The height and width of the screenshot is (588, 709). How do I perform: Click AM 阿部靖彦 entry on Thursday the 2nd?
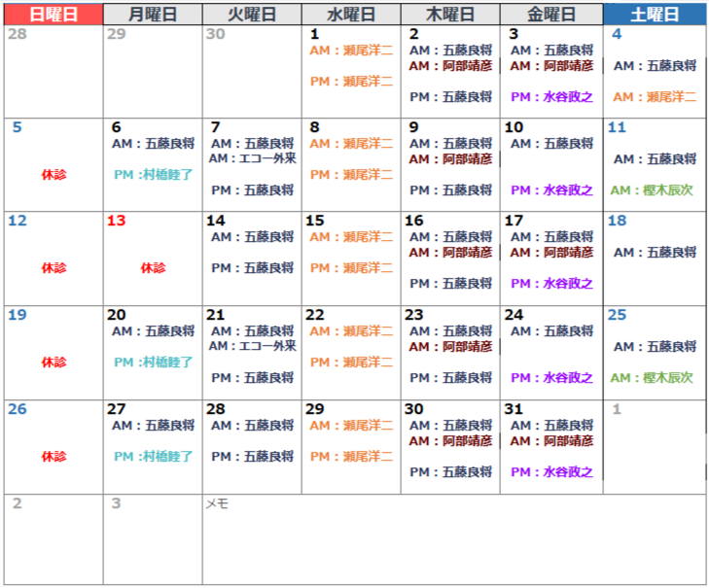[450, 66]
